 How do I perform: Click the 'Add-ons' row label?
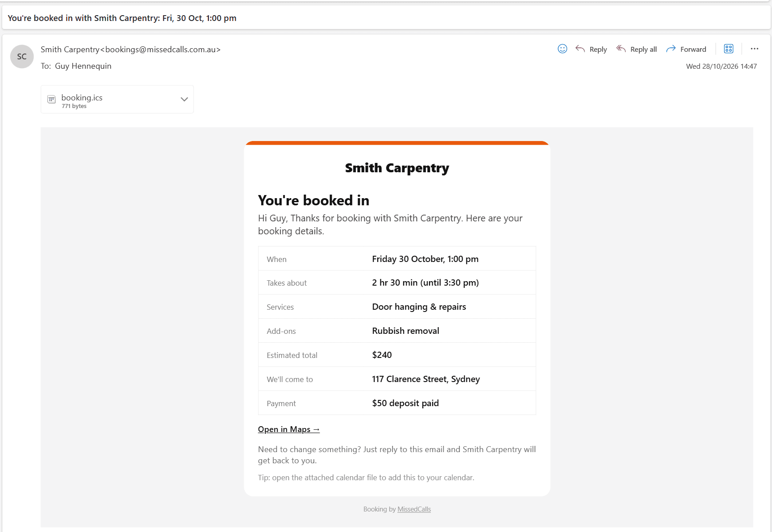tap(281, 331)
